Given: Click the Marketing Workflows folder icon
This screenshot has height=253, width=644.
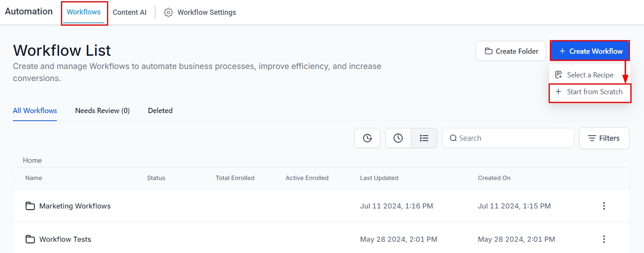Looking at the screenshot, I should coord(30,206).
